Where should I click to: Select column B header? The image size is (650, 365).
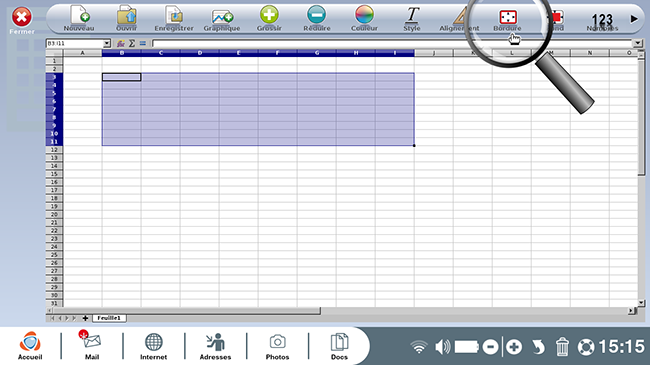pyautogui.click(x=121, y=53)
